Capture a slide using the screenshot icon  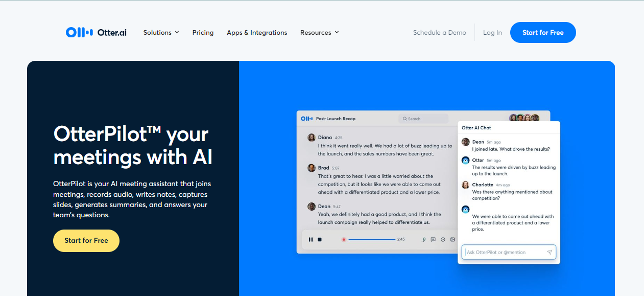pyautogui.click(x=452, y=239)
